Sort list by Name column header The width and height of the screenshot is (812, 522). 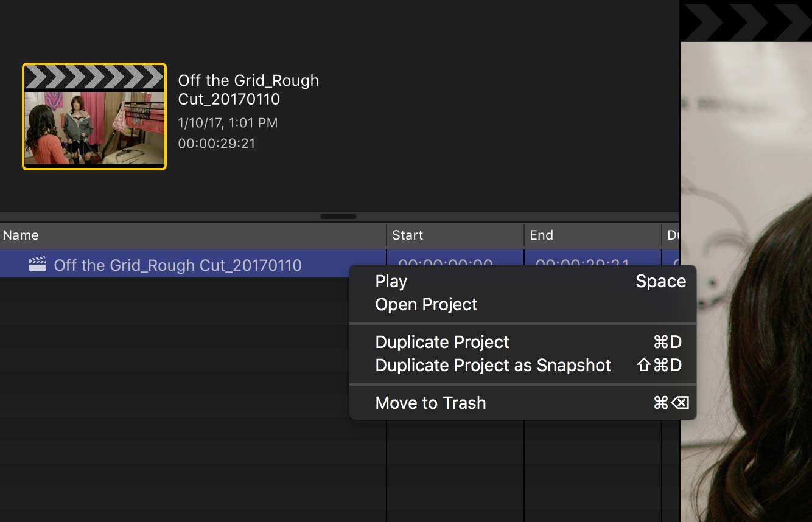(x=193, y=235)
